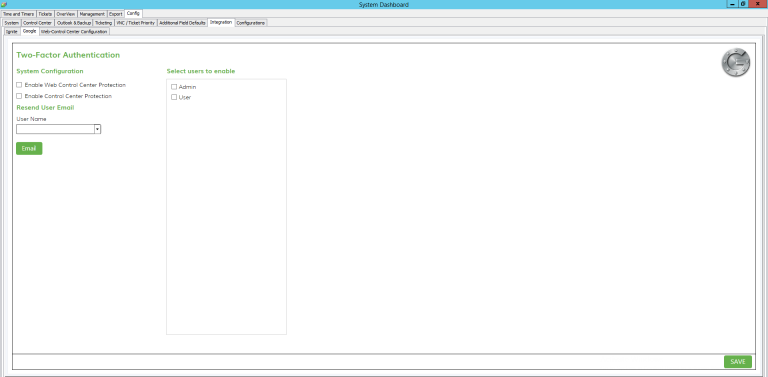Restore down the System Dashboard window
Image resolution: width=768 pixels, height=377 pixels.
(743, 4)
